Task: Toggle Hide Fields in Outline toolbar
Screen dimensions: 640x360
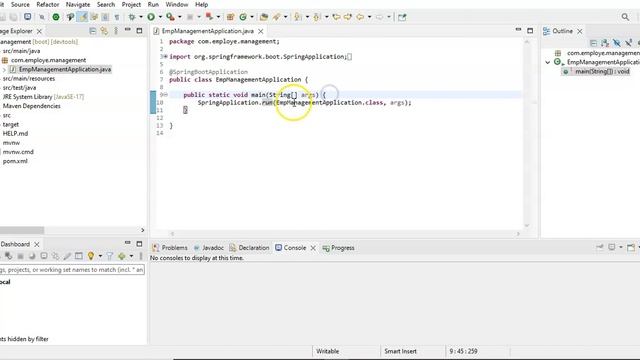Action: point(617,42)
